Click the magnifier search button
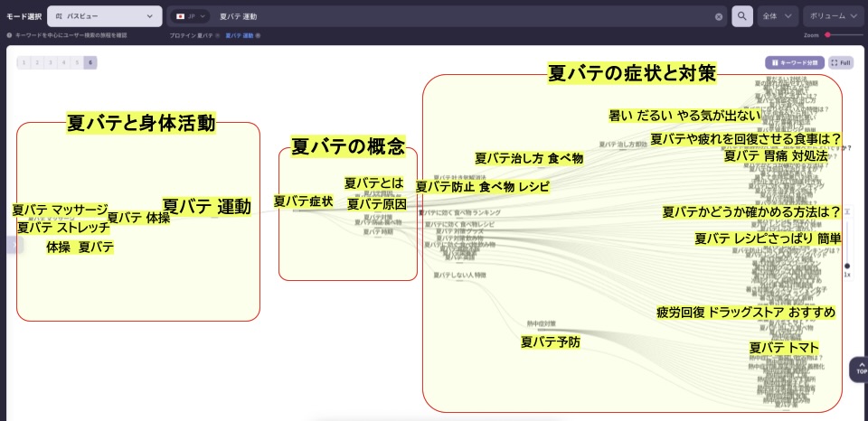The height and width of the screenshot is (421, 868). click(741, 16)
